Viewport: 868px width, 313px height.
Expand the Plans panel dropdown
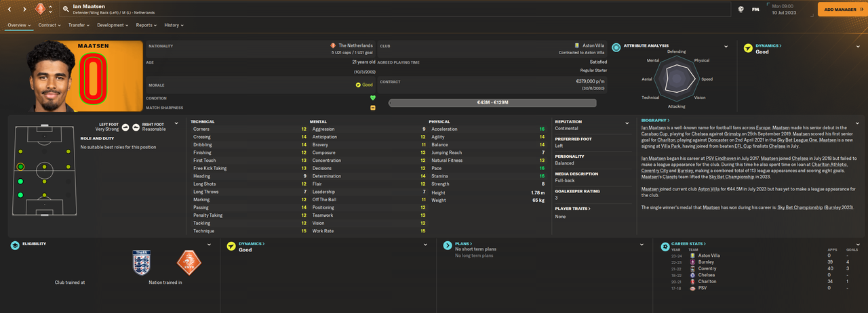click(x=642, y=245)
